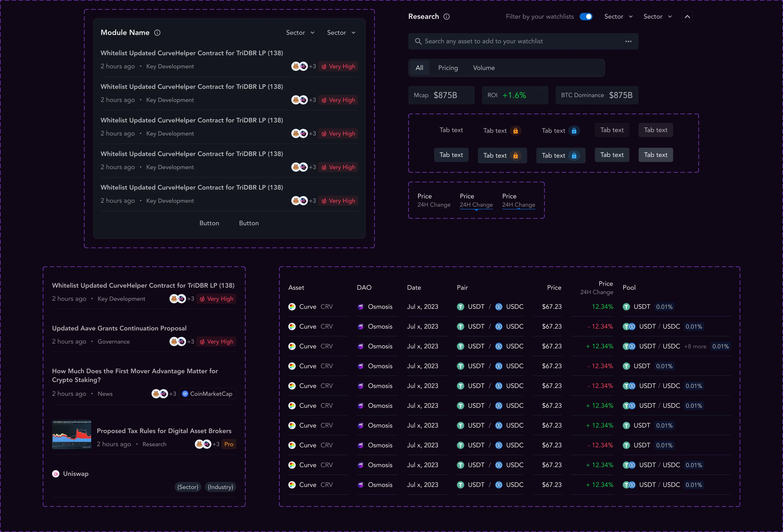
Task: Click the magnifier icon in the watchlist search
Action: tap(418, 41)
